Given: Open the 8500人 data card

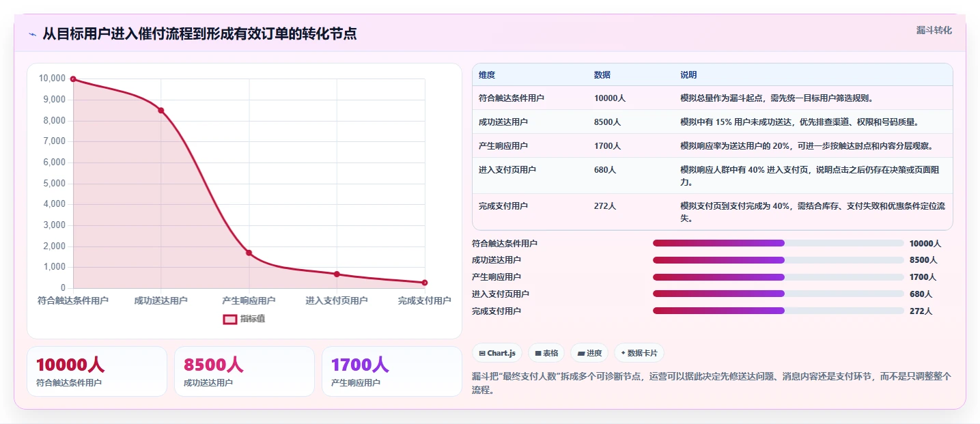Looking at the screenshot, I should pos(244,371).
